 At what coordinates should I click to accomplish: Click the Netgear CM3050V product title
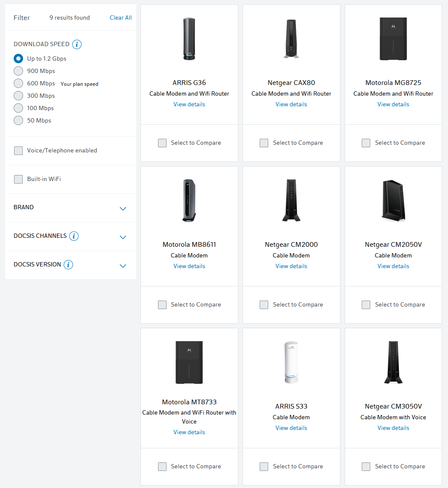(393, 406)
